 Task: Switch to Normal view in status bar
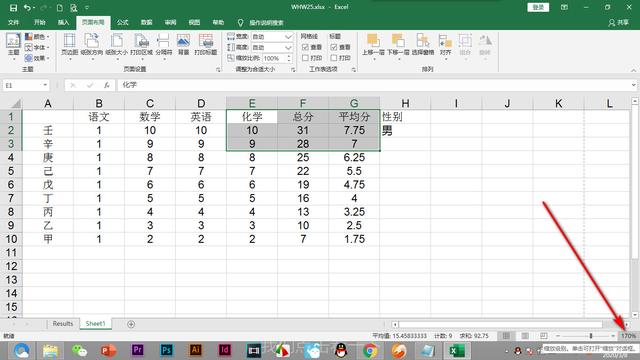point(506,336)
